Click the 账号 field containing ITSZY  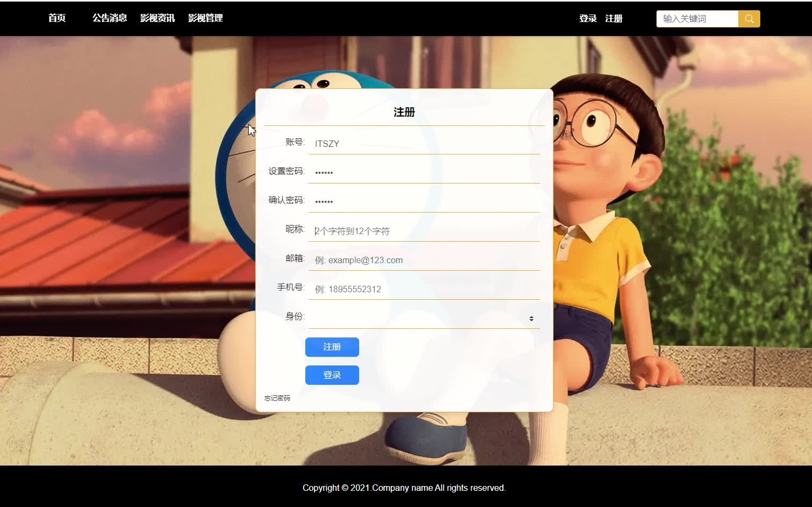[x=424, y=144]
